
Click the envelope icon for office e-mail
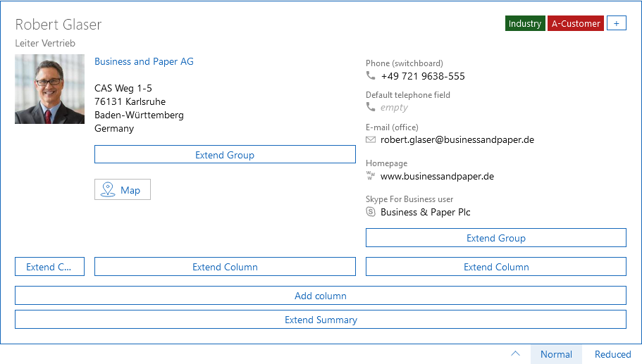click(x=371, y=140)
